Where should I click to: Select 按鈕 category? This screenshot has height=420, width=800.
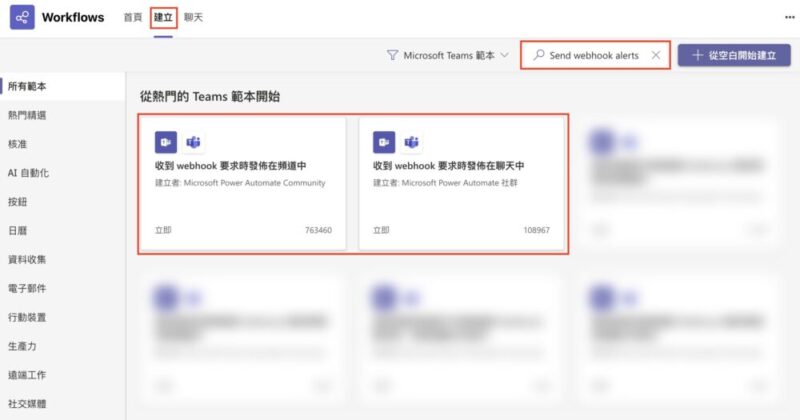click(62, 202)
